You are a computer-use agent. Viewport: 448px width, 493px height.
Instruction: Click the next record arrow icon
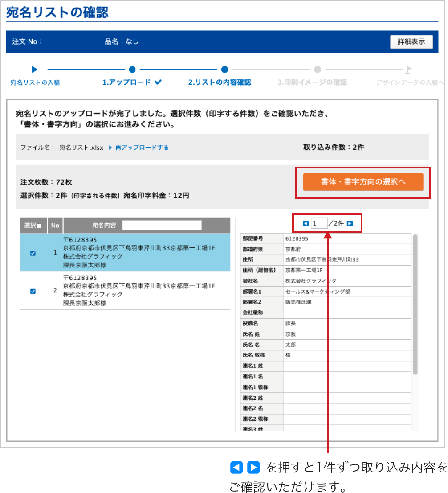[350, 223]
